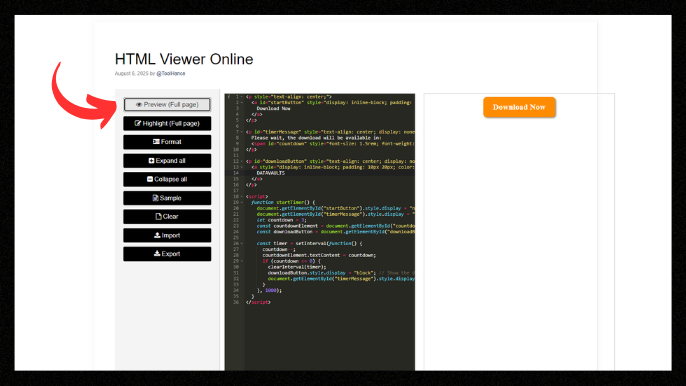Click the "clearInterval(timer);" code line
This screenshot has width=686, height=386.
click(297, 267)
